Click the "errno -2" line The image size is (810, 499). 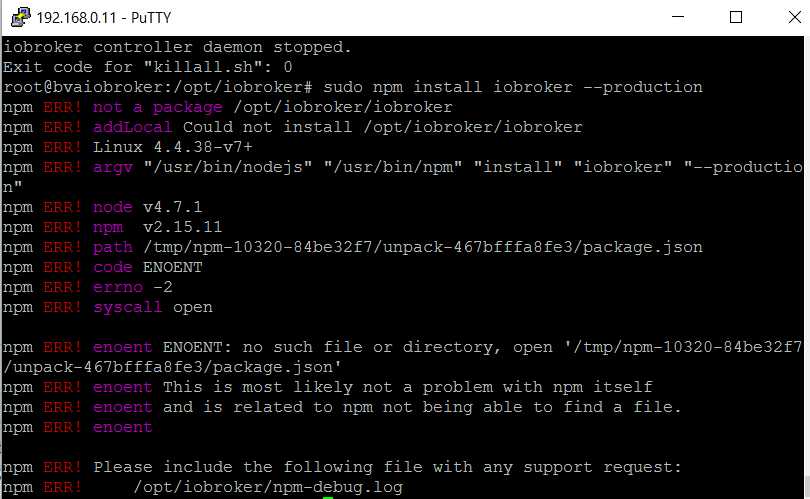click(136, 287)
